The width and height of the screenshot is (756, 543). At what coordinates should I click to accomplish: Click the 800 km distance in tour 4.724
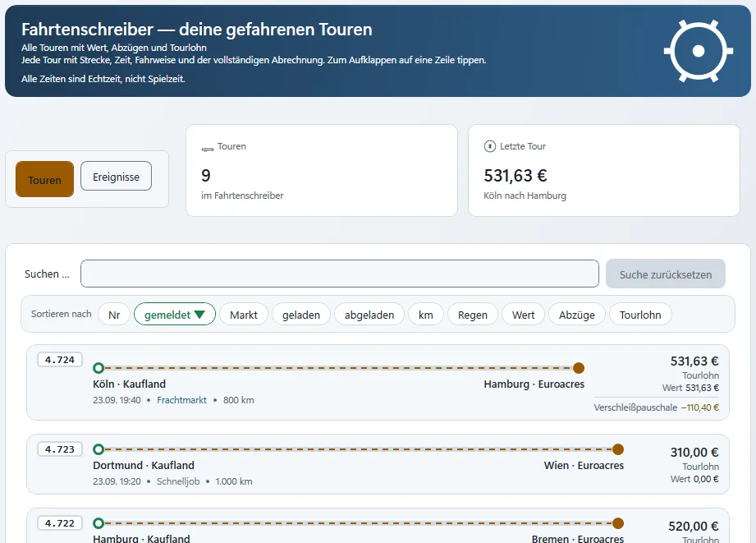point(239,399)
